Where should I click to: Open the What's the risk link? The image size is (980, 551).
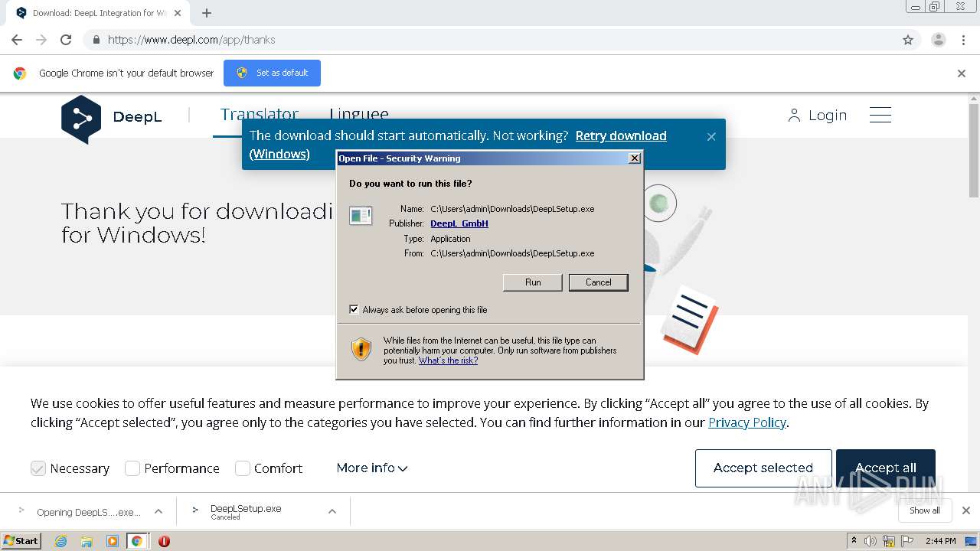tap(448, 360)
